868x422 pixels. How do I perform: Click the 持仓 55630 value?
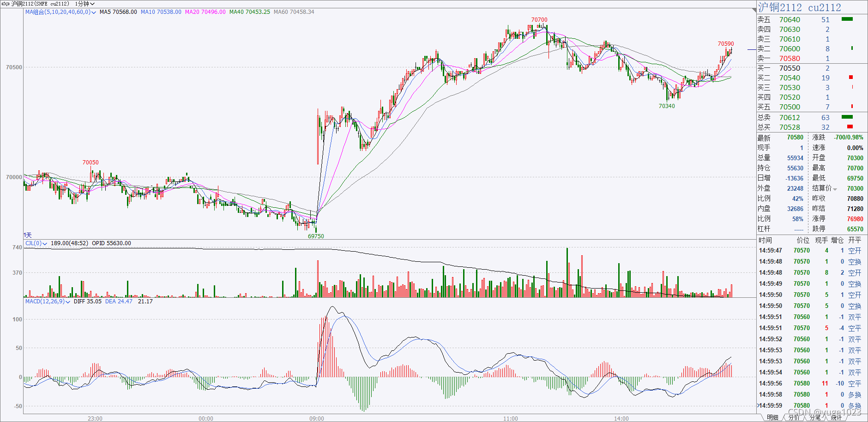tap(795, 168)
